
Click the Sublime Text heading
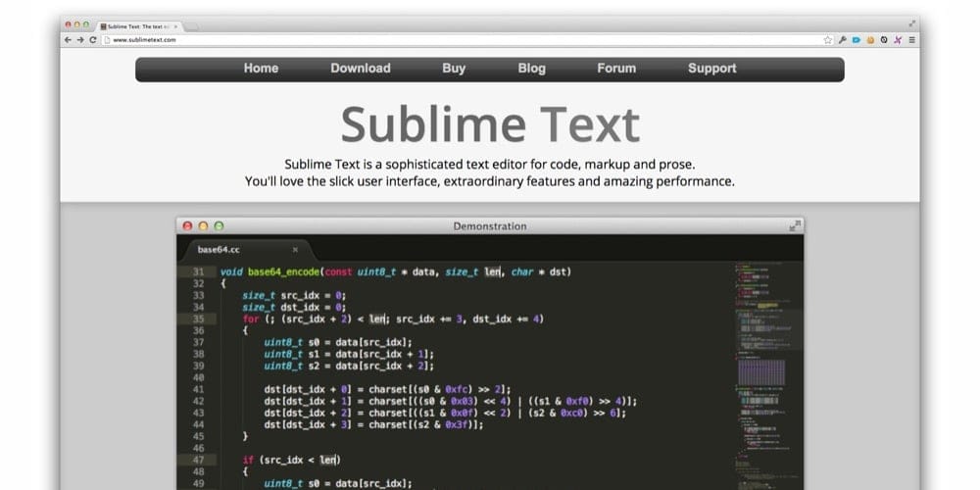[490, 124]
